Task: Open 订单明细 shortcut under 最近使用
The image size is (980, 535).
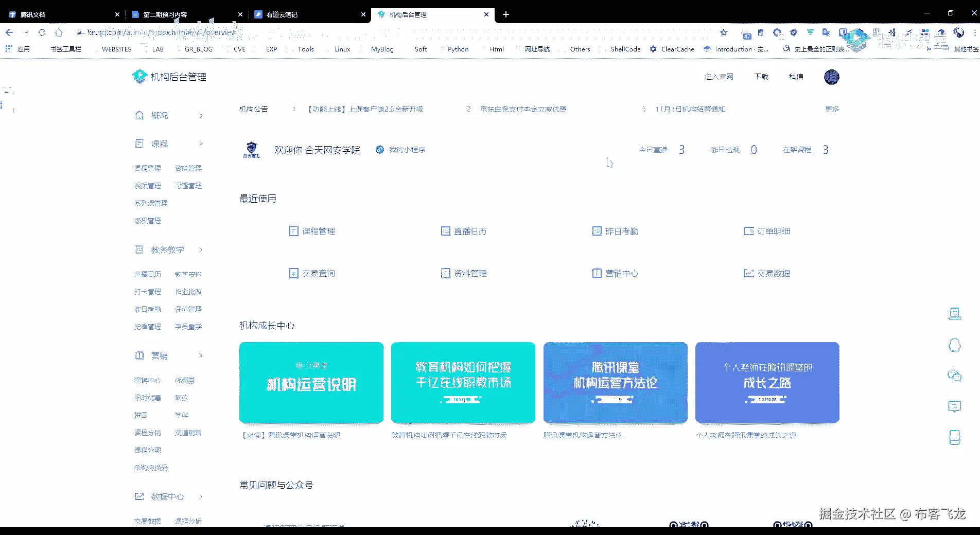Action: (767, 231)
